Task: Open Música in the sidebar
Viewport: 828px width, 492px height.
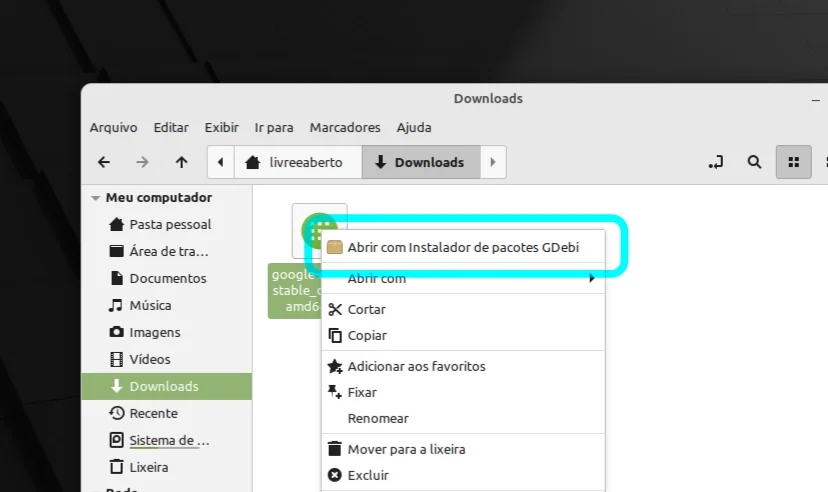Action: point(166,305)
